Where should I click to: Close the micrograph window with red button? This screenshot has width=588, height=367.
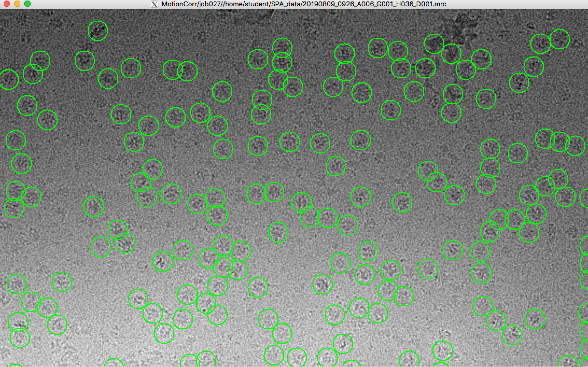(7, 4)
